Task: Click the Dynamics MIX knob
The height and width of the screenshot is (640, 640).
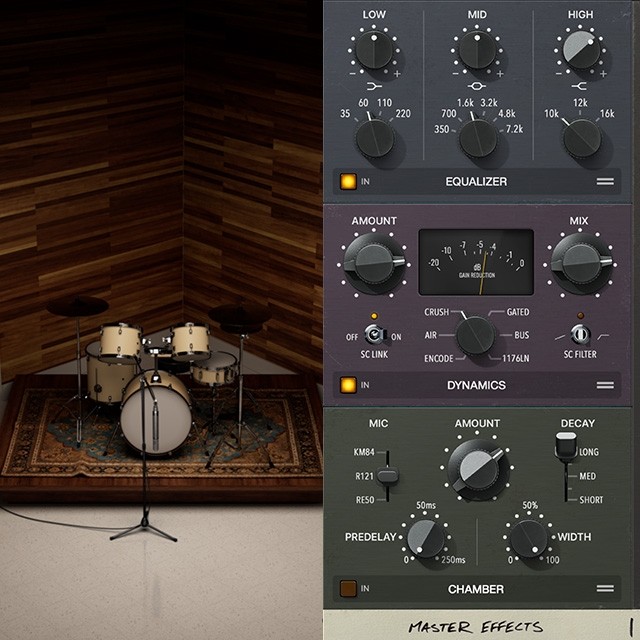Action: pyautogui.click(x=581, y=264)
